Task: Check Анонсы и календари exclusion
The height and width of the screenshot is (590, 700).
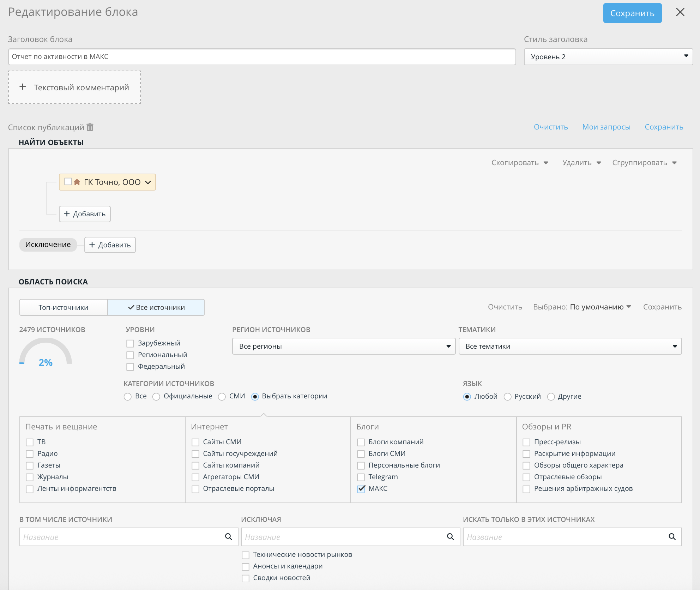Action: pos(246,567)
